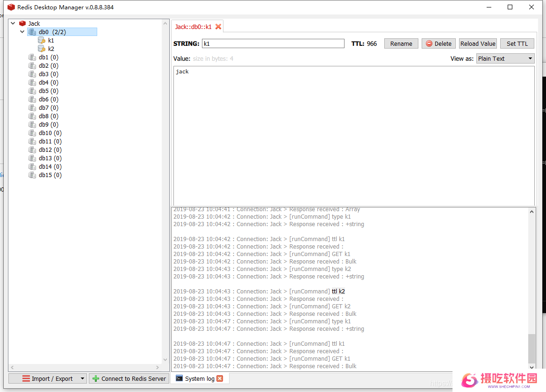This screenshot has height=392, width=546.
Task: Delete the k1 key
Action: coord(438,43)
